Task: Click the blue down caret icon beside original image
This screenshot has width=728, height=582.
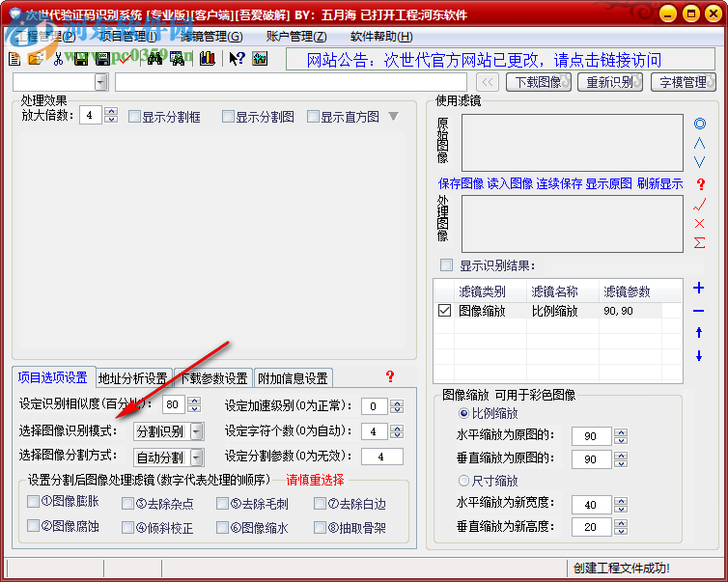Action: click(700, 162)
